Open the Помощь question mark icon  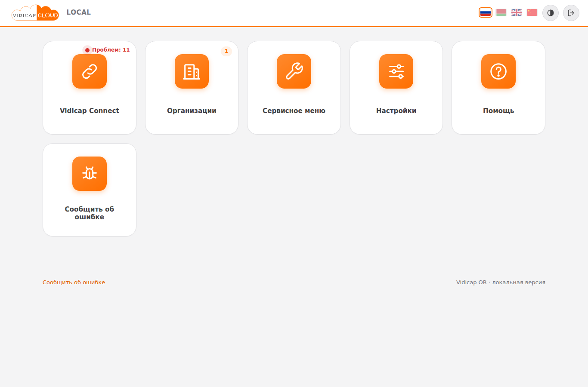click(498, 71)
